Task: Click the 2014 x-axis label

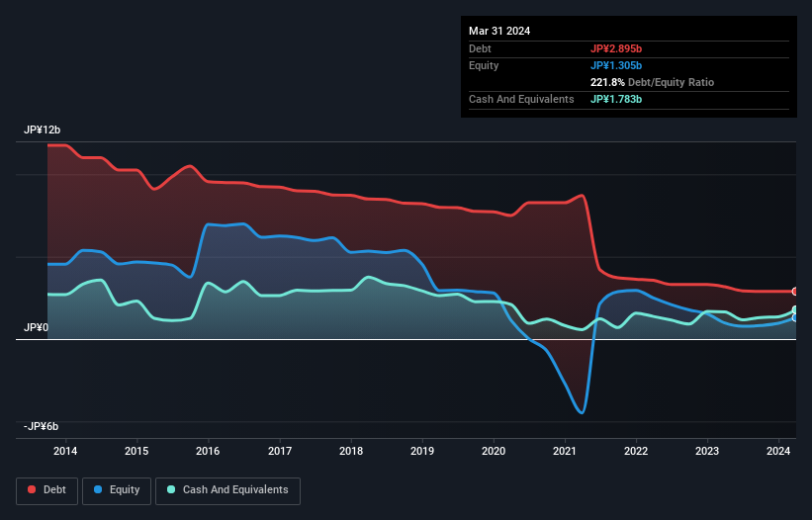Action: [x=65, y=451]
